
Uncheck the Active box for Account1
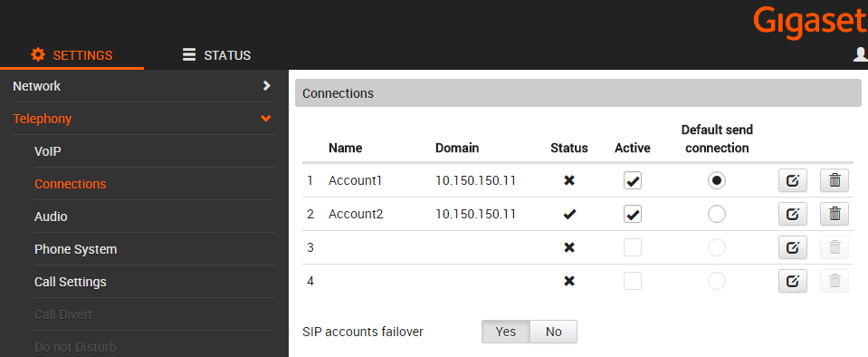[x=632, y=180]
